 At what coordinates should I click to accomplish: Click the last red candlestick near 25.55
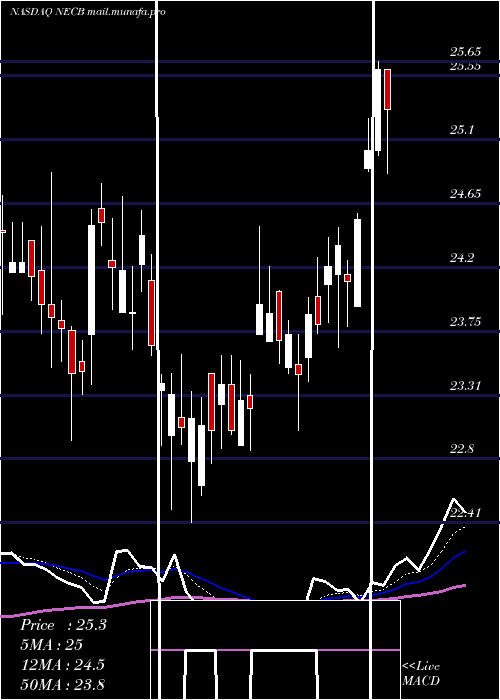(x=388, y=89)
